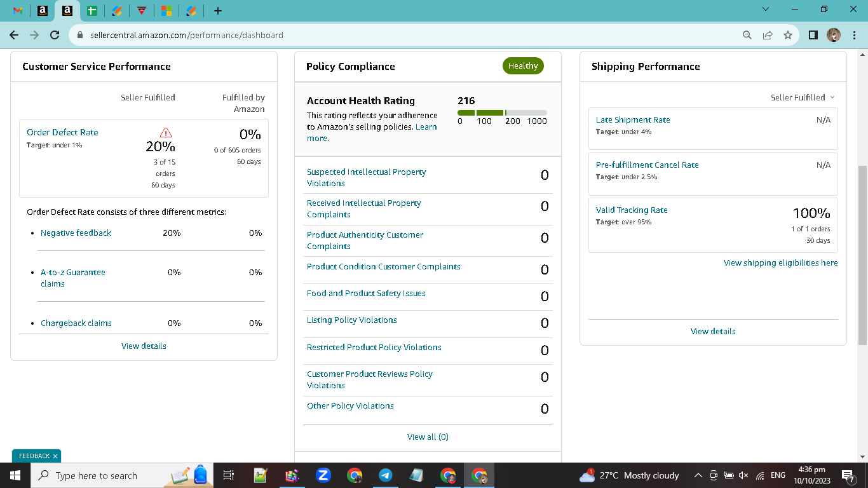This screenshot has width=868, height=488.
Task: Open Windows Task View
Action: tap(229, 475)
